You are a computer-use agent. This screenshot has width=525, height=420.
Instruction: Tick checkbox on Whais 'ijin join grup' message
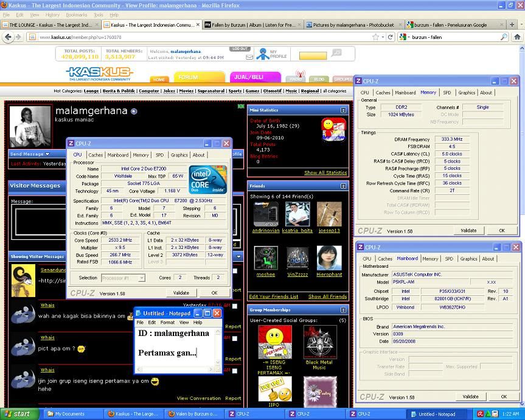(235, 371)
